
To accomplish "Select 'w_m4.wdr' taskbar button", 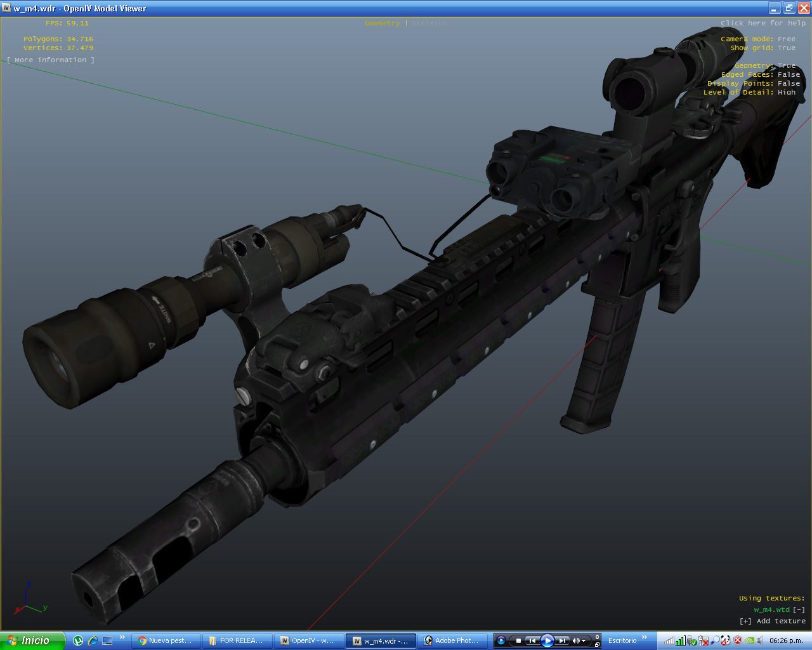I will (x=381, y=640).
